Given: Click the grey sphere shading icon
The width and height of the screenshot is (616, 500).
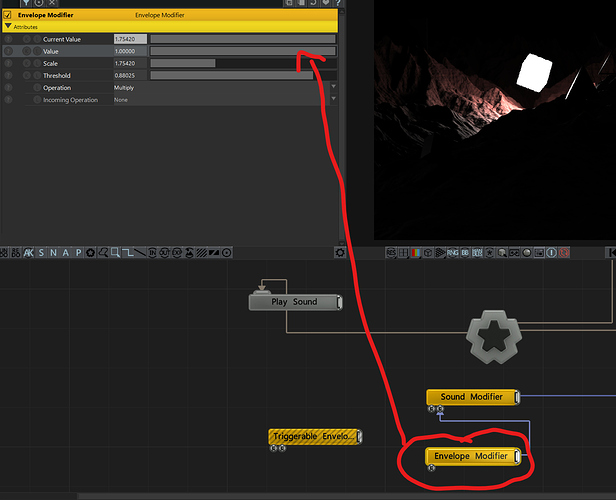Looking at the screenshot, I should [x=527, y=253].
